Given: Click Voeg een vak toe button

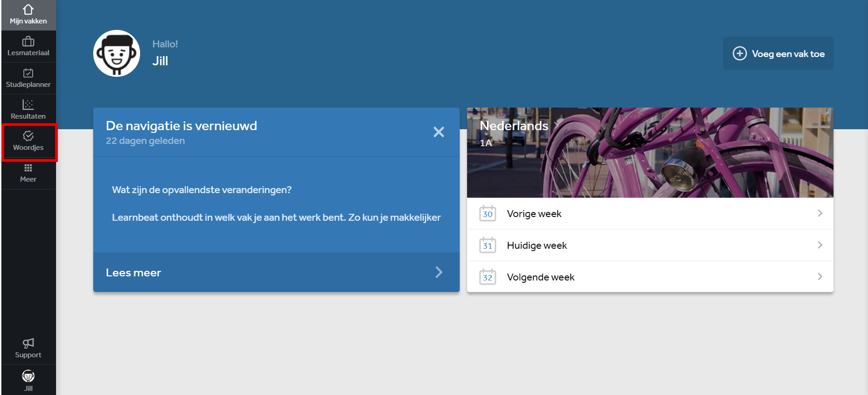Looking at the screenshot, I should 778,53.
